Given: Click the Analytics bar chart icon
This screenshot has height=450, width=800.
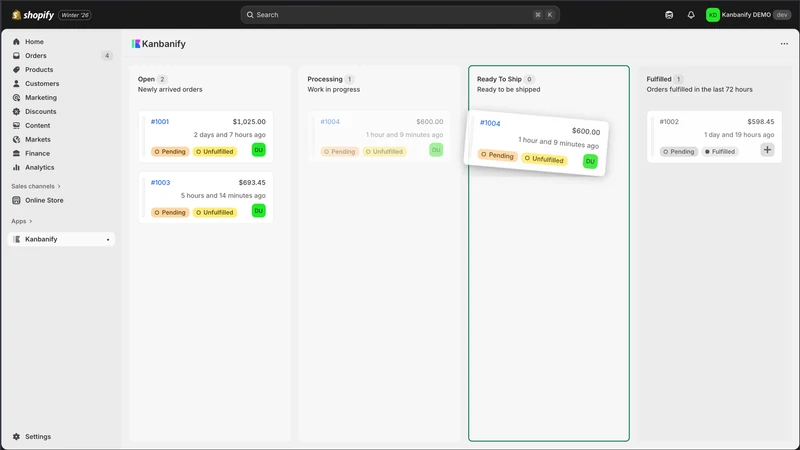Looking at the screenshot, I should (x=16, y=167).
